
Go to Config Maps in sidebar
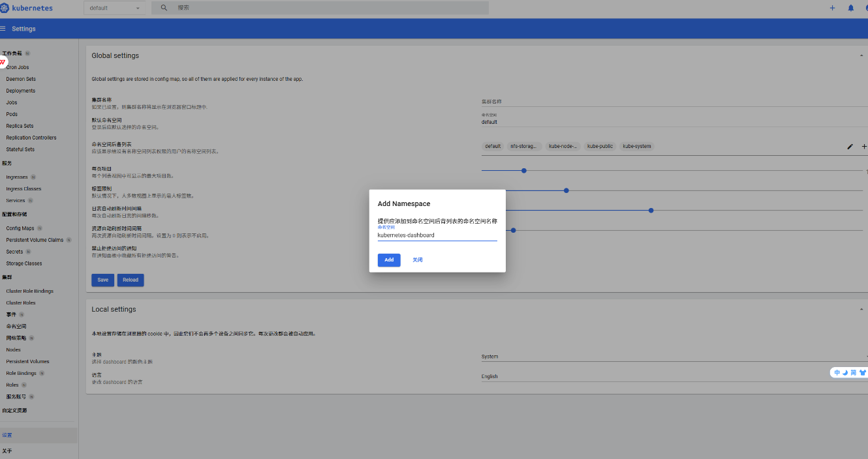tap(20, 228)
